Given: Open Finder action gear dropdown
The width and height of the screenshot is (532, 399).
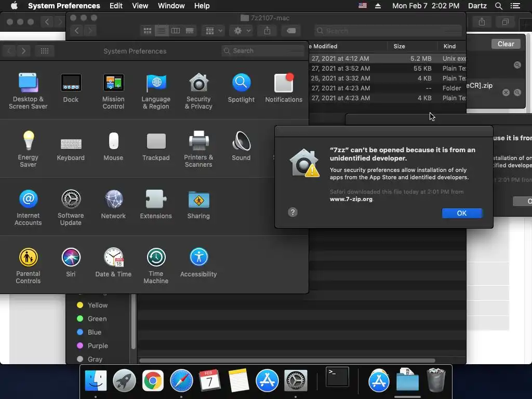Looking at the screenshot, I should click(x=242, y=31).
